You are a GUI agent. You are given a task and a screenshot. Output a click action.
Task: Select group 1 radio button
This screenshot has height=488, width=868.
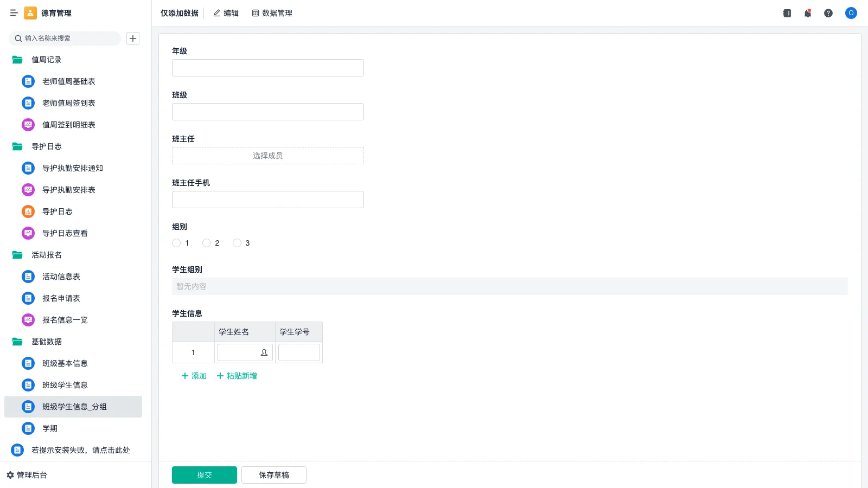[x=176, y=243]
